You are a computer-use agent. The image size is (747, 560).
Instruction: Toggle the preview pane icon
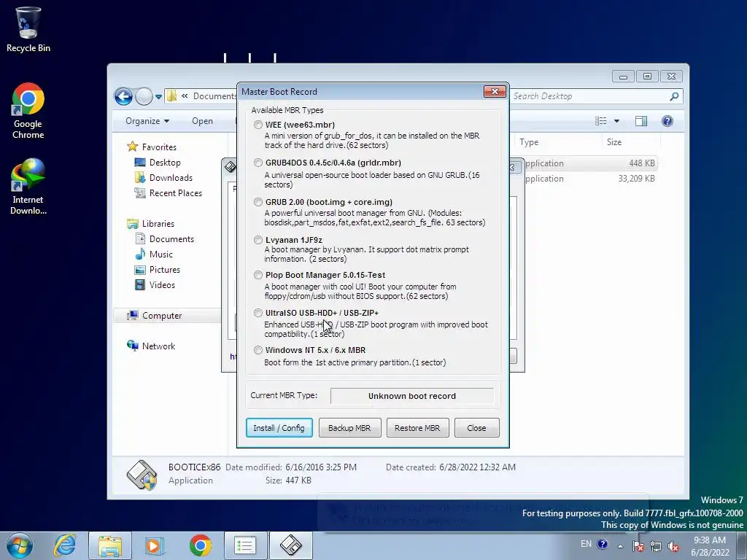pos(641,121)
